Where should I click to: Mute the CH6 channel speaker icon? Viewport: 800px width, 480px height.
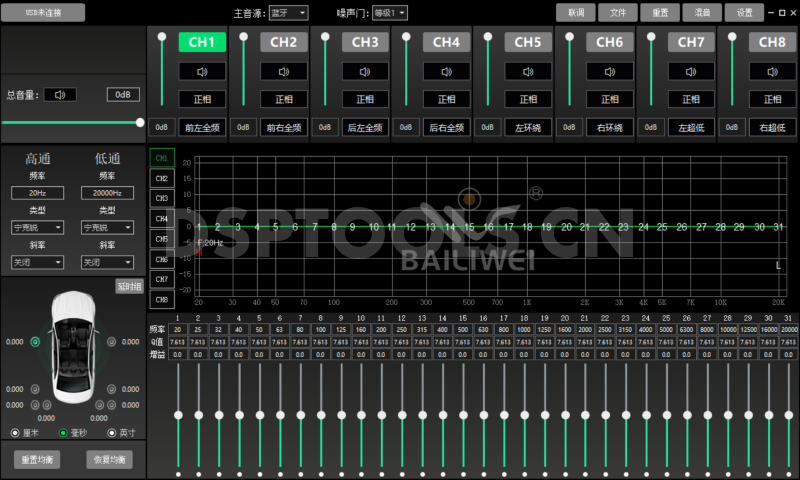[609, 71]
